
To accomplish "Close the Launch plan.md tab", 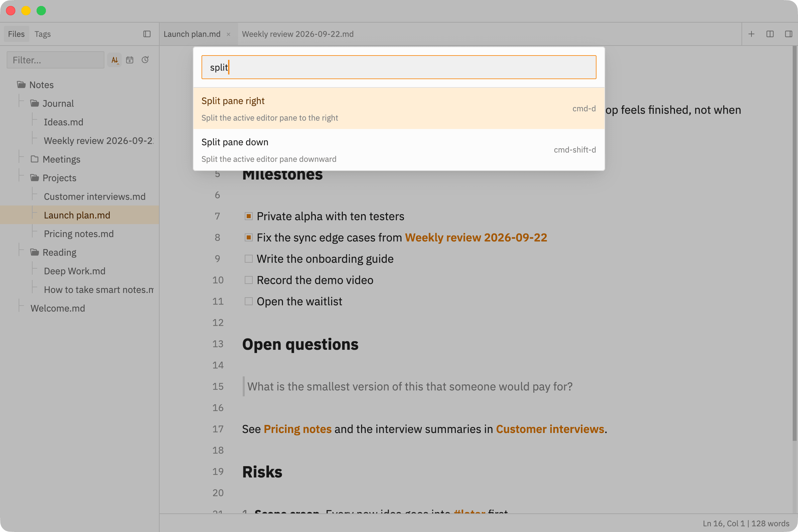I will 229,34.
